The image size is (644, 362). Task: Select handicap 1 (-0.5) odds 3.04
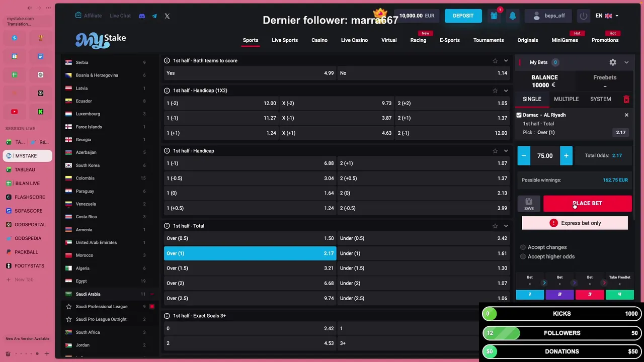click(250, 178)
